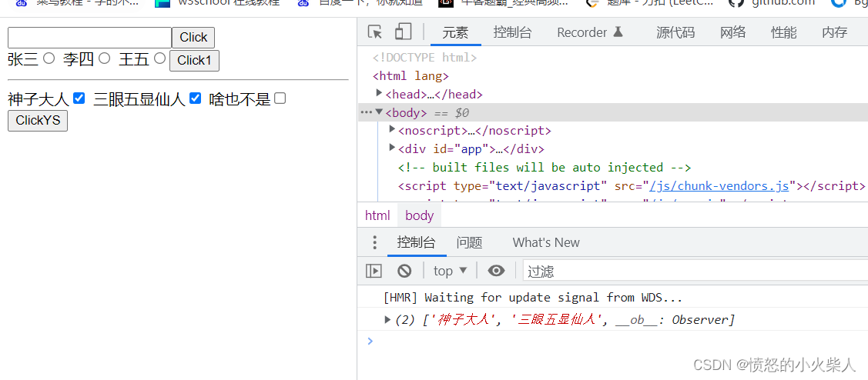Open the top context dropdown
This screenshot has width=868, height=380.
pos(451,271)
